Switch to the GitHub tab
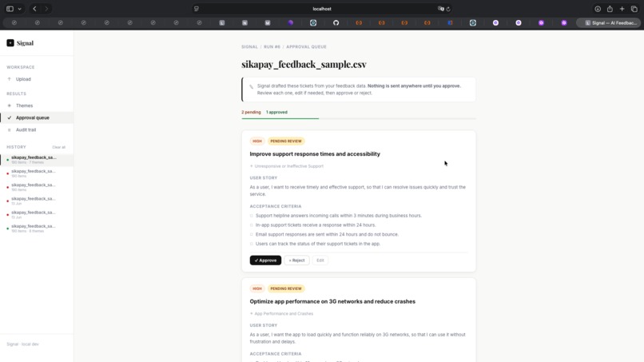The width and height of the screenshot is (644, 362). (x=336, y=23)
